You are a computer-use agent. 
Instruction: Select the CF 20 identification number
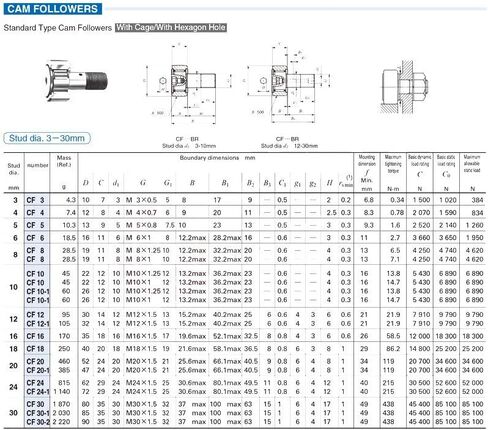tap(35, 361)
